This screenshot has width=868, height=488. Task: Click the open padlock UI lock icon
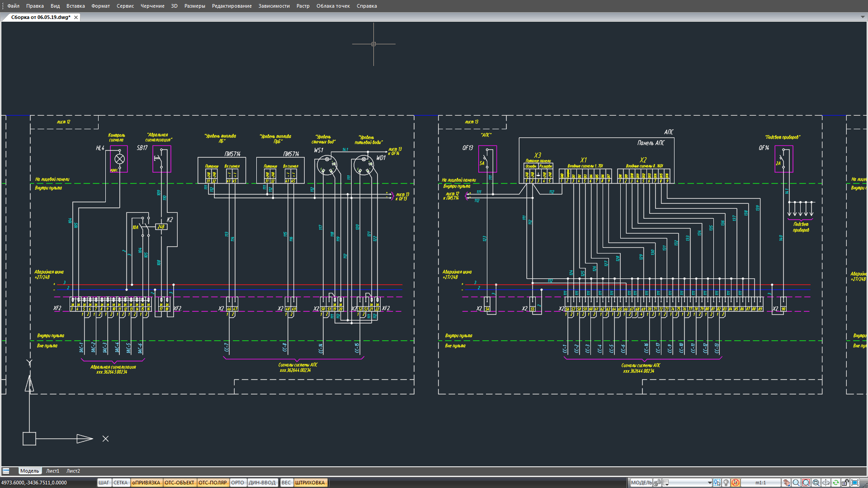pyautogui.click(x=845, y=483)
